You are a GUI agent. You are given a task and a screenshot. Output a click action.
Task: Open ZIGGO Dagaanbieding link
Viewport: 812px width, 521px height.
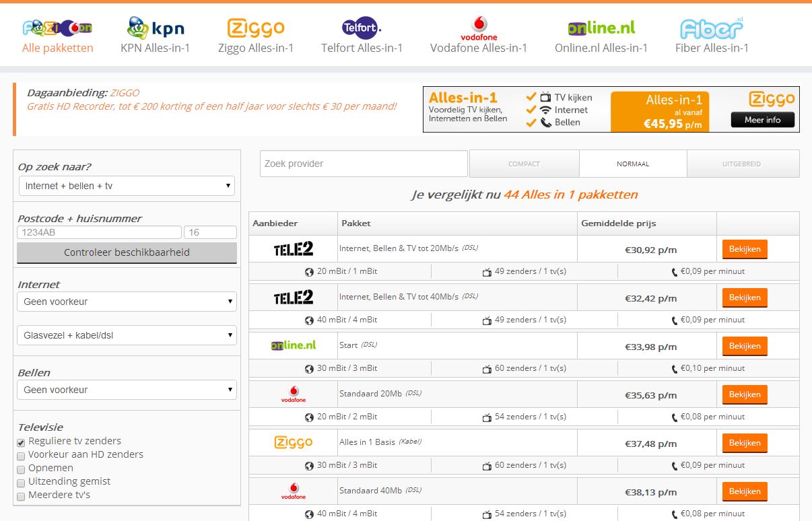[125, 93]
